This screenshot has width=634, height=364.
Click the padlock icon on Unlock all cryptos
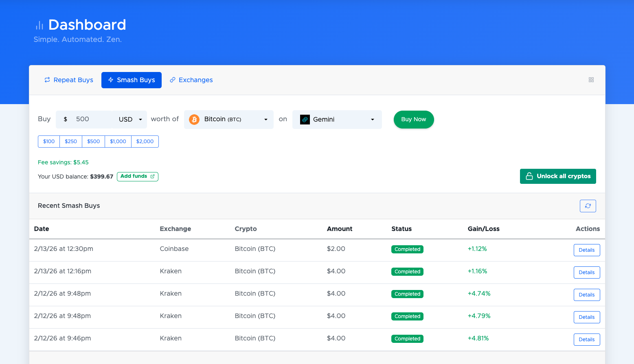click(x=529, y=176)
